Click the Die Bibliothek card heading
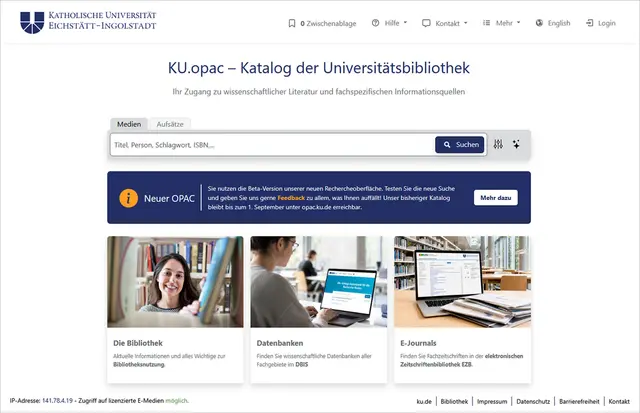Image resolution: width=640 pixels, height=413 pixels. click(138, 343)
